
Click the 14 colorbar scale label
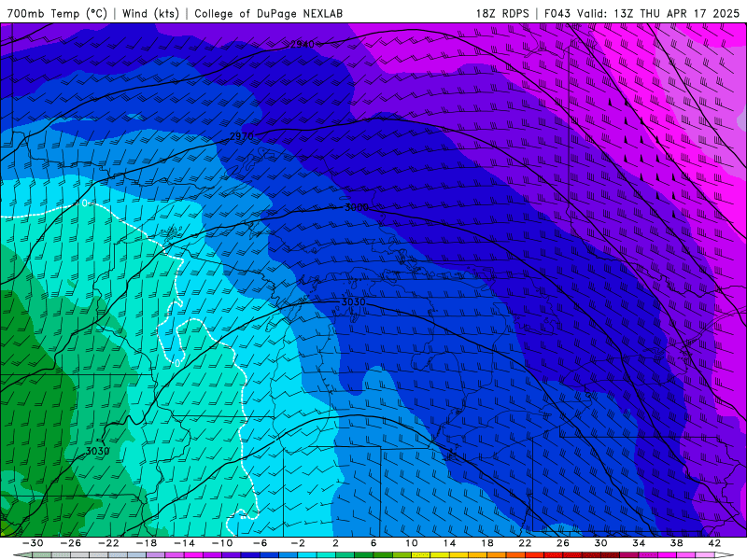click(449, 543)
